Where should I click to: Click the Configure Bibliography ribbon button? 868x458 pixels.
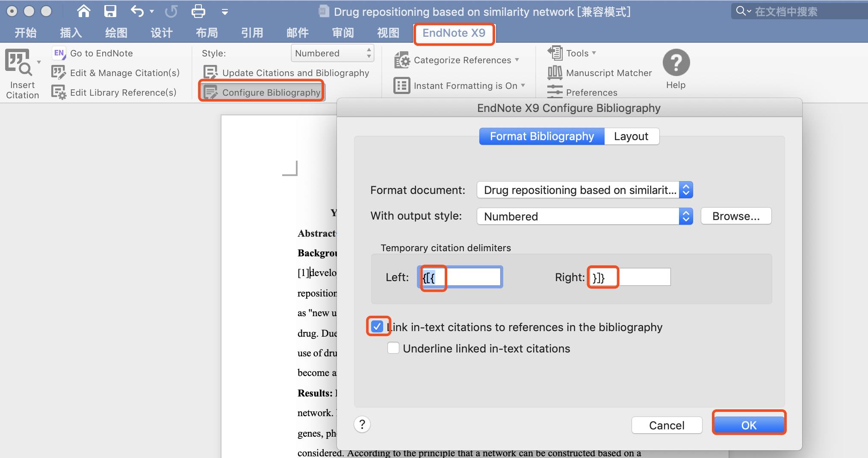tap(262, 92)
